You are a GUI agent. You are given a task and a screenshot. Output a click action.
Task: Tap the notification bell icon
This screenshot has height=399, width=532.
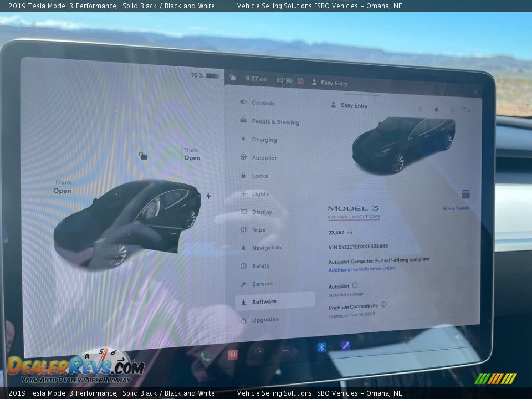pos(436,110)
